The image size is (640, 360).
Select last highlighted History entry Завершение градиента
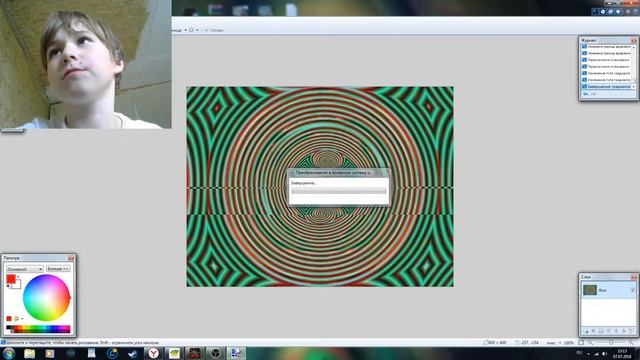point(606,87)
